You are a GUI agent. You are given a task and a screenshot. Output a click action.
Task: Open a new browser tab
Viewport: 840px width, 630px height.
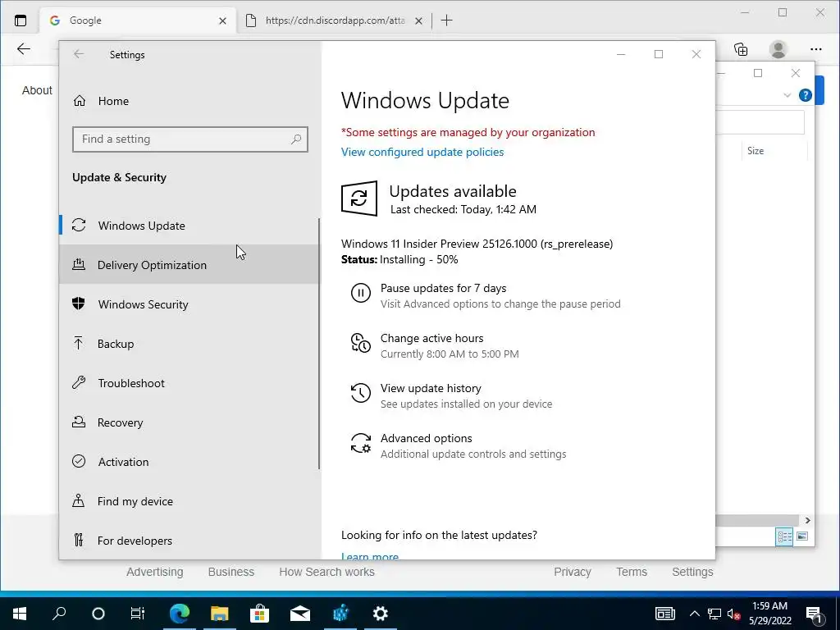[446, 21]
